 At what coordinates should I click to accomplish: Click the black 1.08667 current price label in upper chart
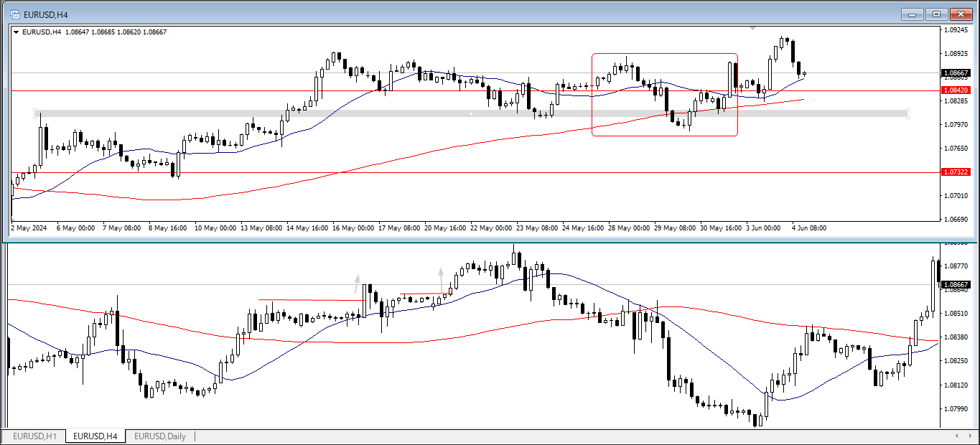click(957, 73)
